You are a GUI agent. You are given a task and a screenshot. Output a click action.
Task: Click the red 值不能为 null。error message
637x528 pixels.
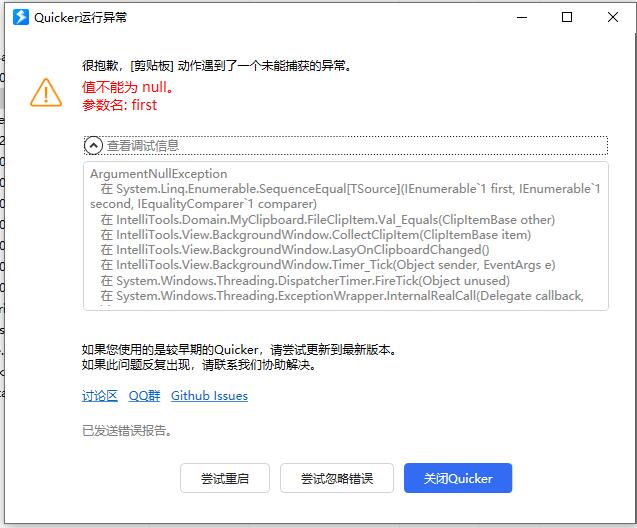(x=128, y=87)
